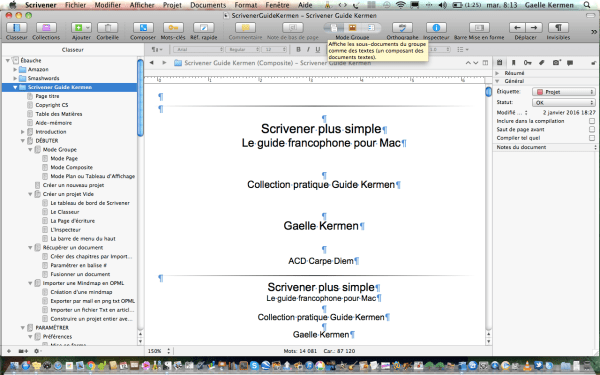The width and height of the screenshot is (600, 375).
Task: Open Regular font style dropdown
Action: click(243, 49)
